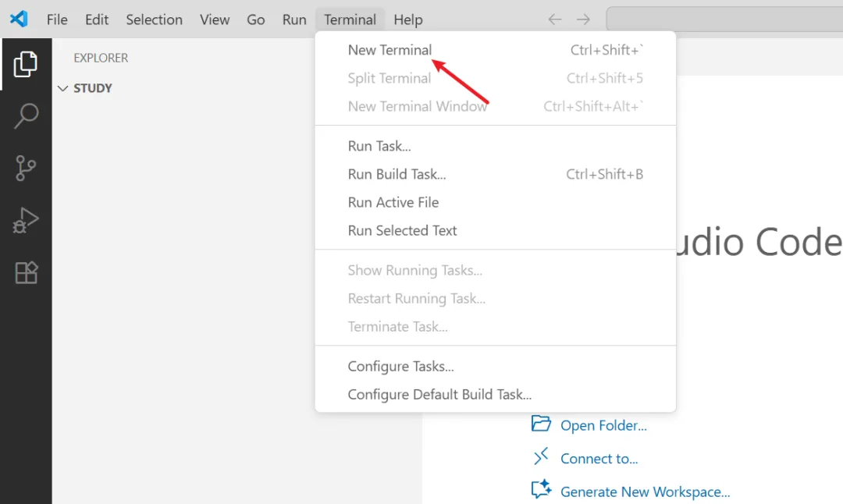Select Run Build Task... option
The width and height of the screenshot is (843, 504).
pos(397,174)
